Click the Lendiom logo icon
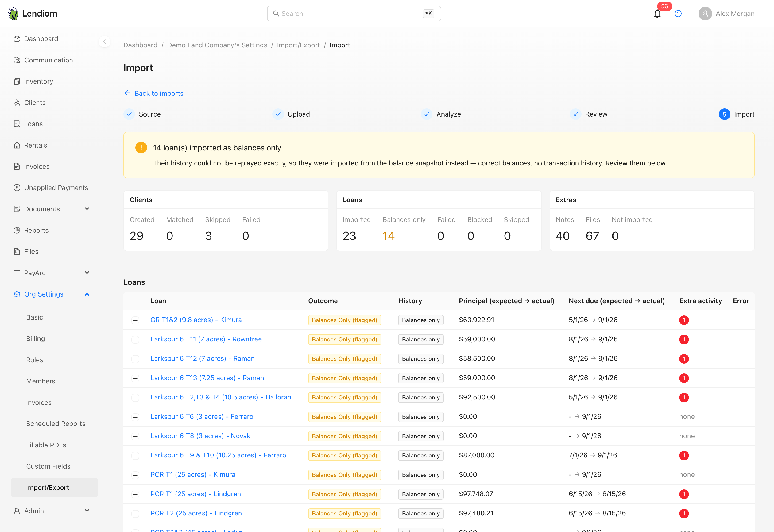 click(x=13, y=13)
